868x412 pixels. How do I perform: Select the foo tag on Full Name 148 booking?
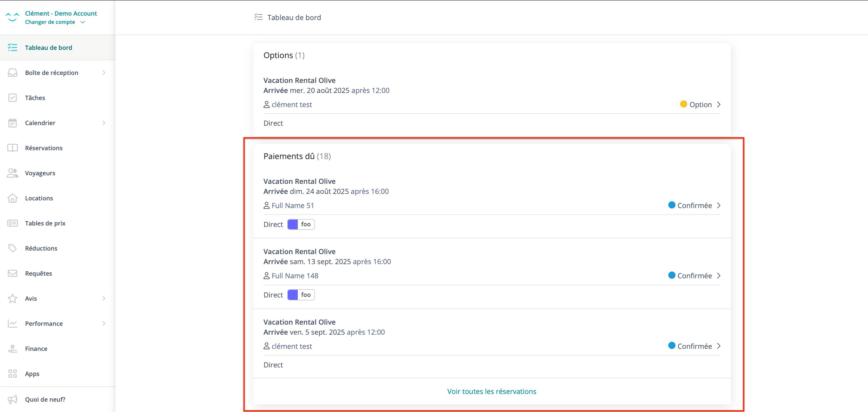(301, 295)
